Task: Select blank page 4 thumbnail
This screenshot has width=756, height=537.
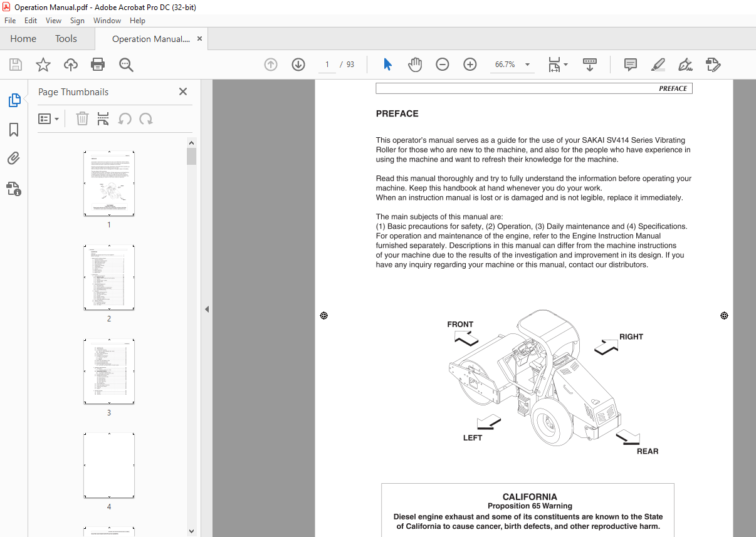Action: coord(109,466)
